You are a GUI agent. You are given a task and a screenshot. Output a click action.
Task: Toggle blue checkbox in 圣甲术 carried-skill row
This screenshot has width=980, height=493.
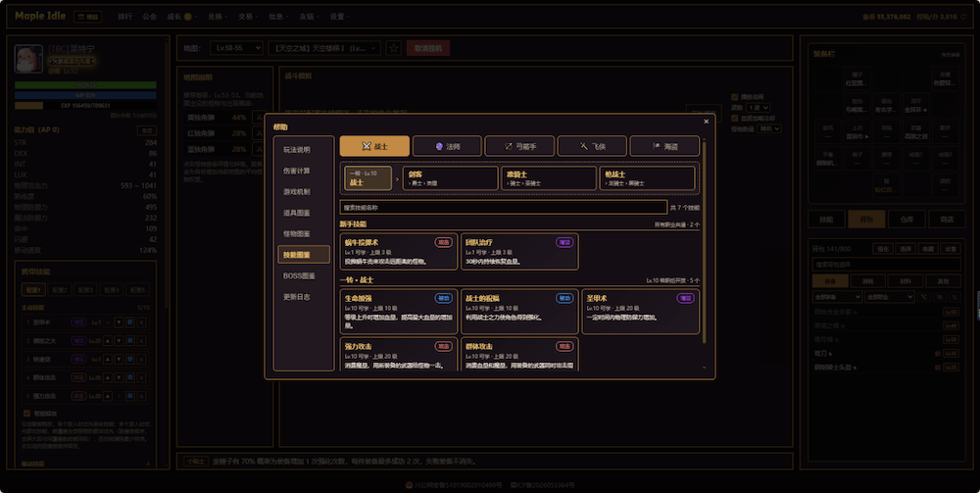(130, 322)
